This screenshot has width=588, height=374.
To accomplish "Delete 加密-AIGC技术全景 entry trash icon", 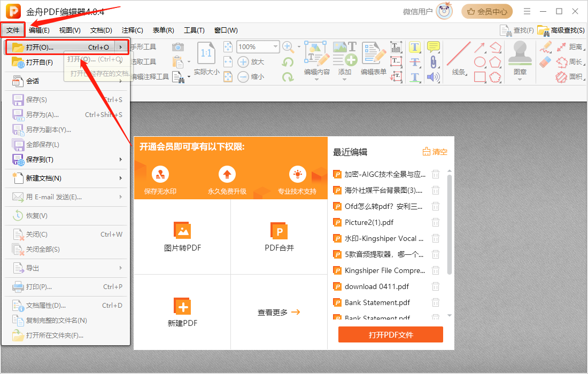I will pyautogui.click(x=435, y=174).
